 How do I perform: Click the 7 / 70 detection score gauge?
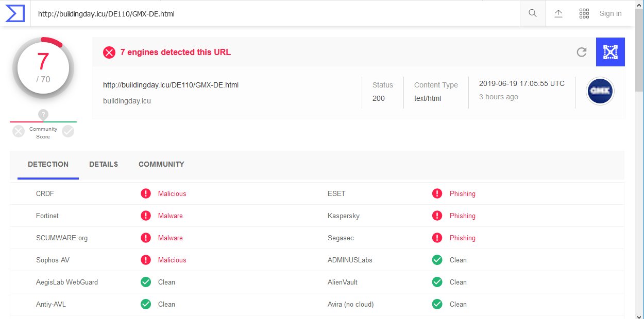pos(43,68)
